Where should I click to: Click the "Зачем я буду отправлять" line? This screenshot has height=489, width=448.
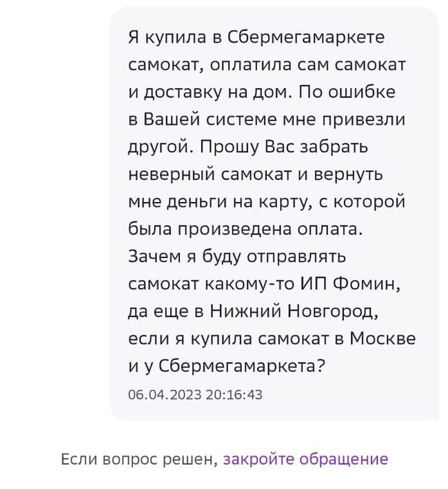237,257
